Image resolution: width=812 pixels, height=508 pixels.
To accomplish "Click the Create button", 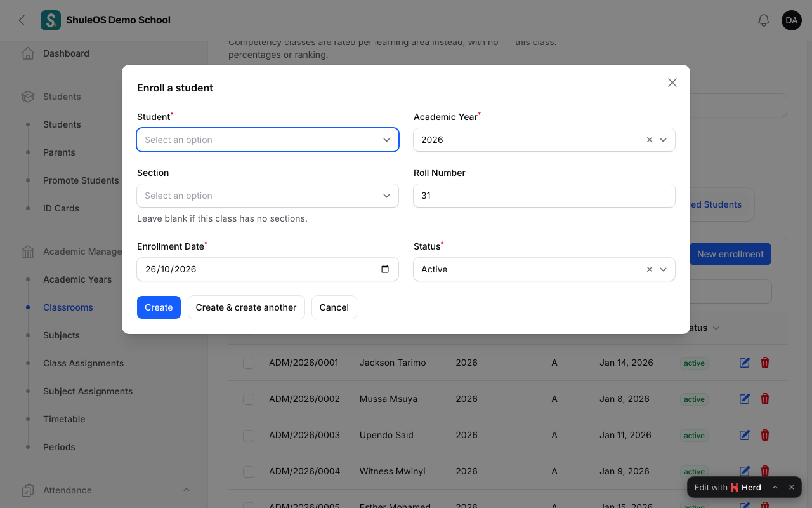I will [x=159, y=307].
